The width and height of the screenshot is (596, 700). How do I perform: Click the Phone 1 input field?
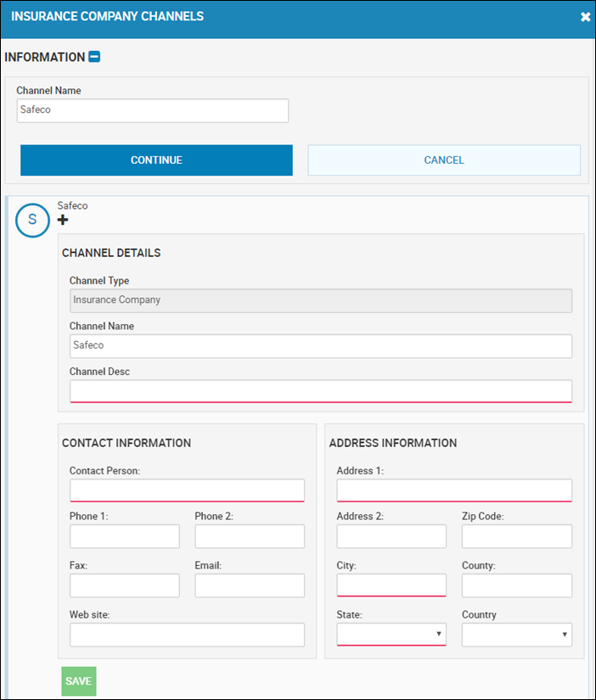point(125,536)
